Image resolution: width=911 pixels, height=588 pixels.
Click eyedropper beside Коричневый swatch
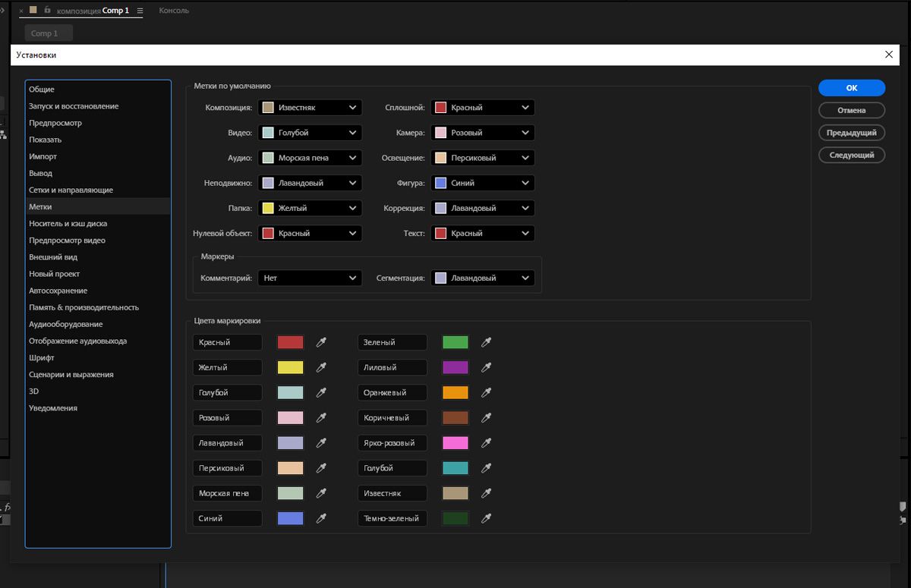[487, 417]
